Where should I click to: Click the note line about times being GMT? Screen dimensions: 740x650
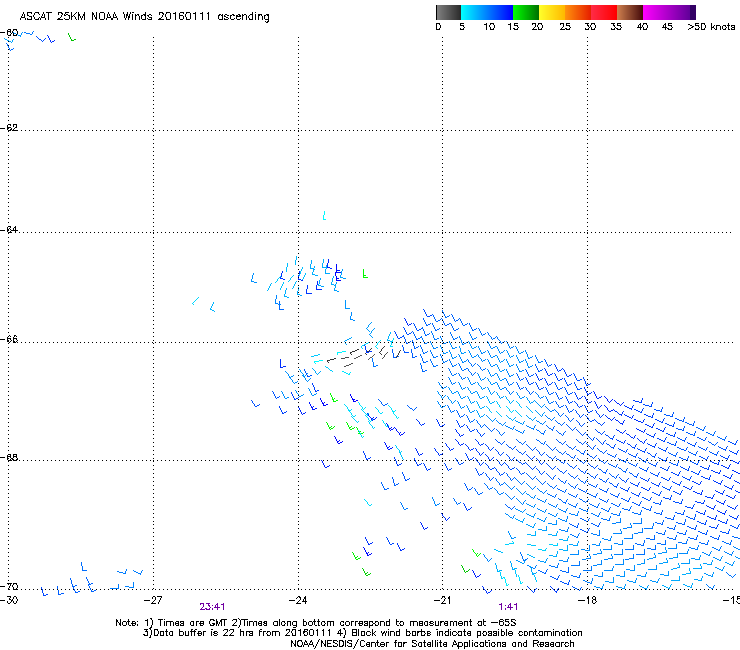(316, 623)
